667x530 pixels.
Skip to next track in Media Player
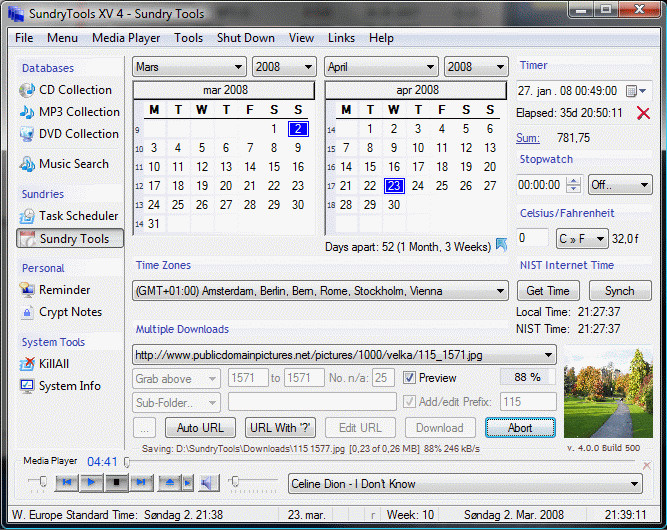[x=141, y=482]
